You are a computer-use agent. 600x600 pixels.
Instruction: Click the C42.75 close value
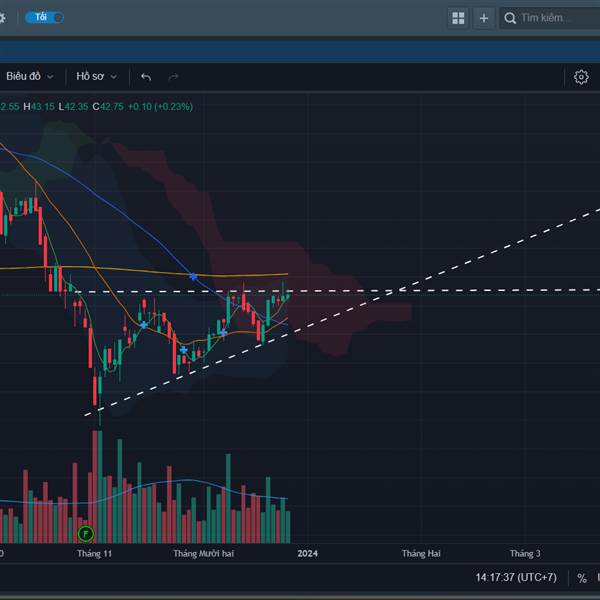pyautogui.click(x=108, y=106)
